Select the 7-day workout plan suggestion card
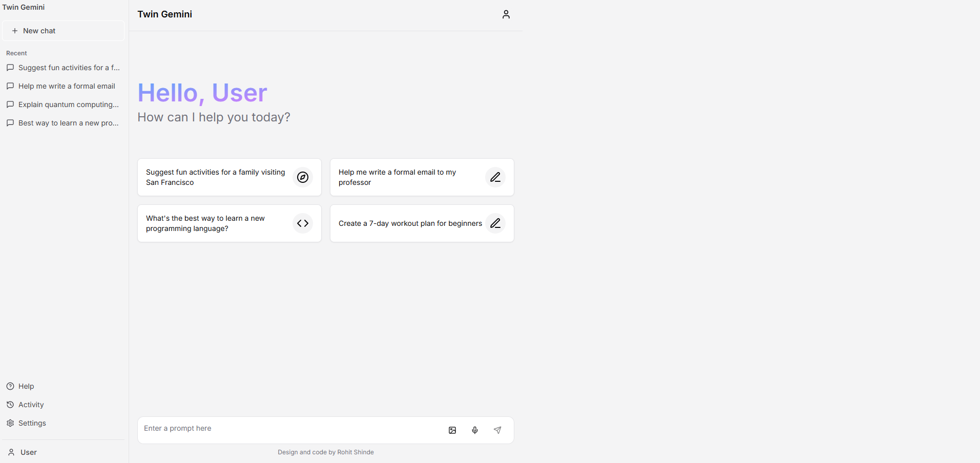This screenshot has width=980, height=463. pyautogui.click(x=410, y=223)
